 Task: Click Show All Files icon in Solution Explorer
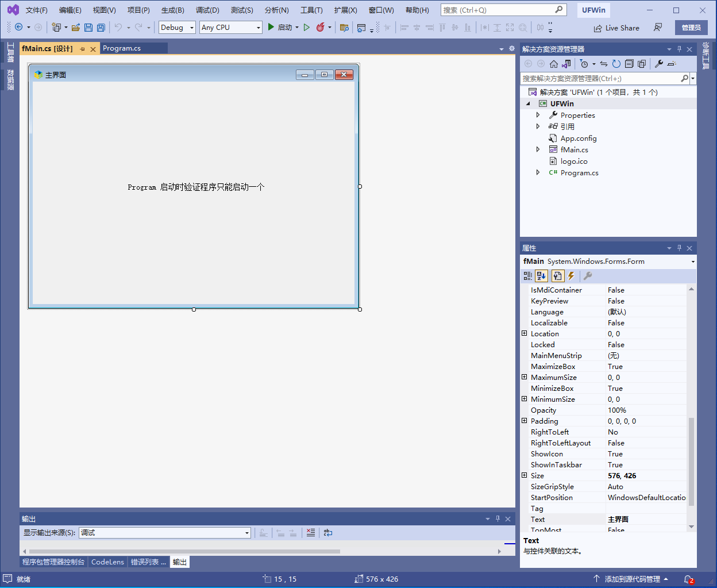click(x=642, y=64)
